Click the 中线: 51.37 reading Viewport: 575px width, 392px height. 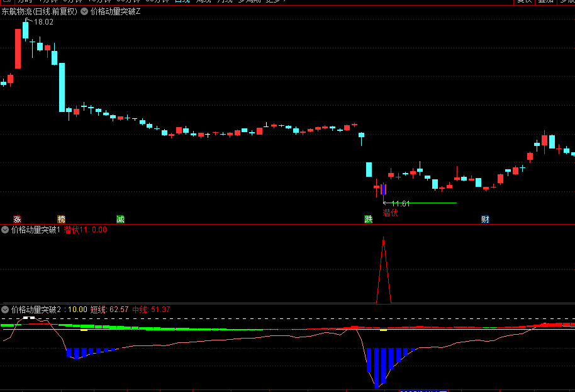coord(151,310)
